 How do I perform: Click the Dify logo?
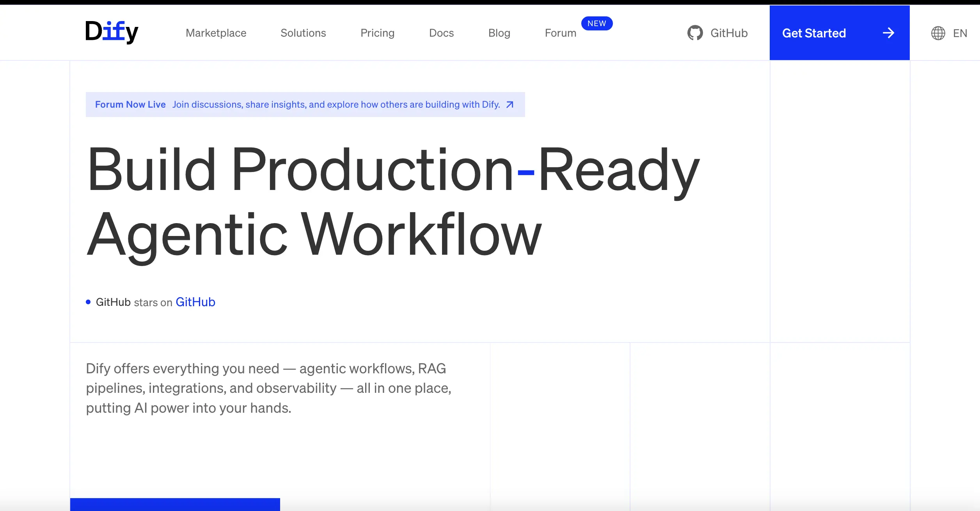112,32
